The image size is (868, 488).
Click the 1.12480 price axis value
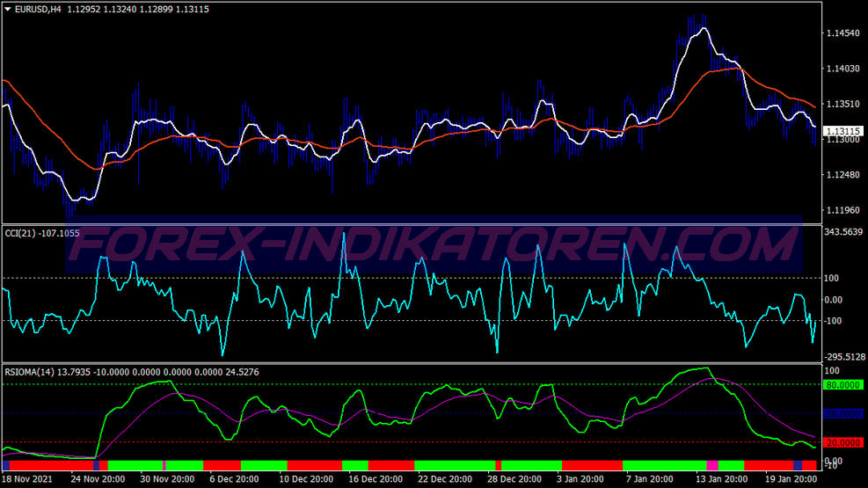[x=843, y=175]
